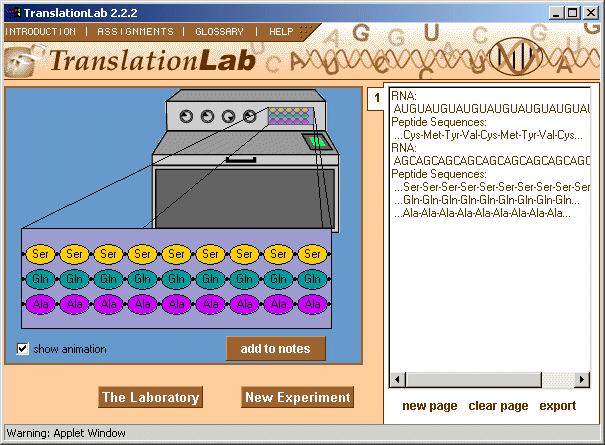Click the first yellow Ser bead
This screenshot has height=445, width=605.
tap(41, 254)
